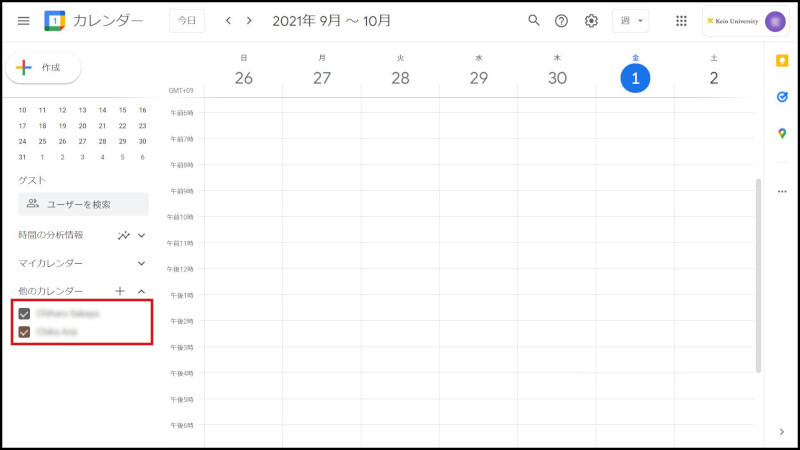Open the Google apps grid
The height and width of the screenshot is (450, 800).
(681, 21)
